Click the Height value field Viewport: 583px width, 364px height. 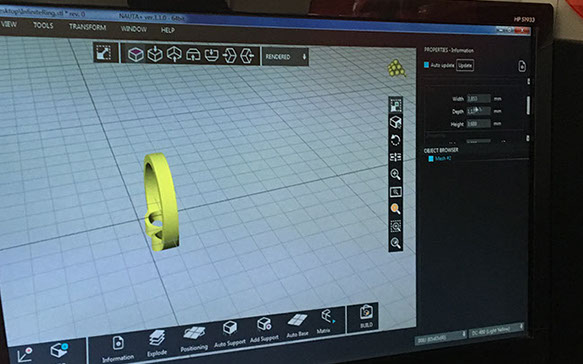coord(479,123)
